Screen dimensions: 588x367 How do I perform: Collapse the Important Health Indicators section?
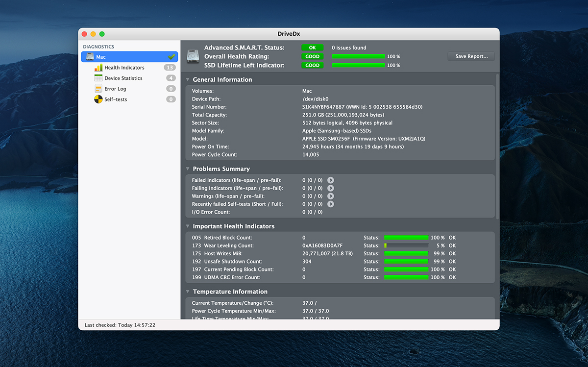click(x=188, y=226)
